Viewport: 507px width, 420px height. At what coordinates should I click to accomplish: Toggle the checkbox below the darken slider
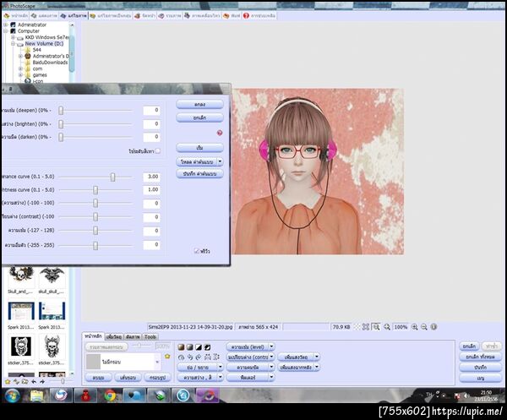[158, 151]
